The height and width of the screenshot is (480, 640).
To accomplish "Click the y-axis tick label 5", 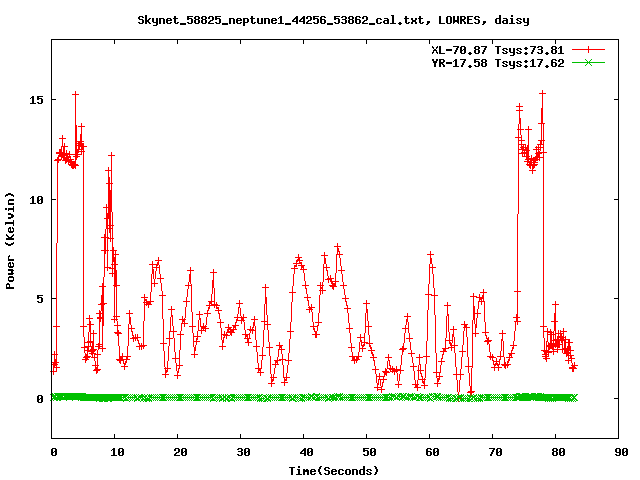I will click(40, 299).
